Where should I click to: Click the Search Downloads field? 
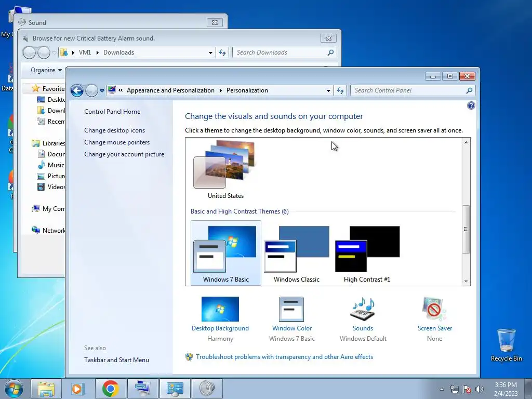[285, 52]
